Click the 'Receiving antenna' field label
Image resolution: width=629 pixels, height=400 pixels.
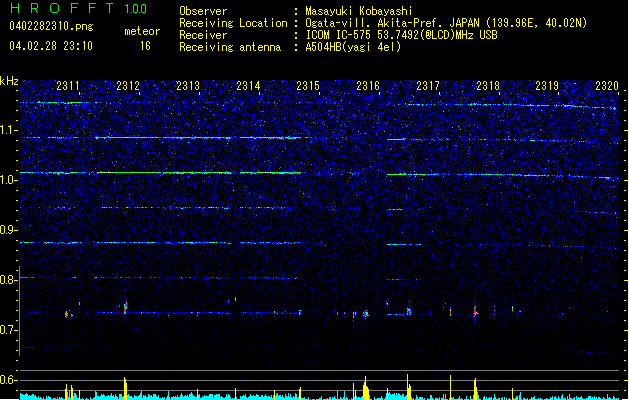click(x=230, y=47)
